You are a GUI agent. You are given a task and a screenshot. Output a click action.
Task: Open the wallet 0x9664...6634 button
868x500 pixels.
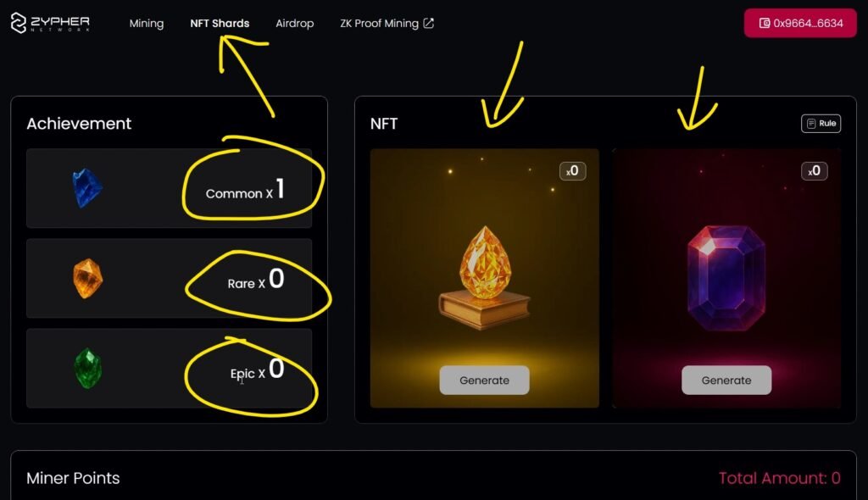800,23
